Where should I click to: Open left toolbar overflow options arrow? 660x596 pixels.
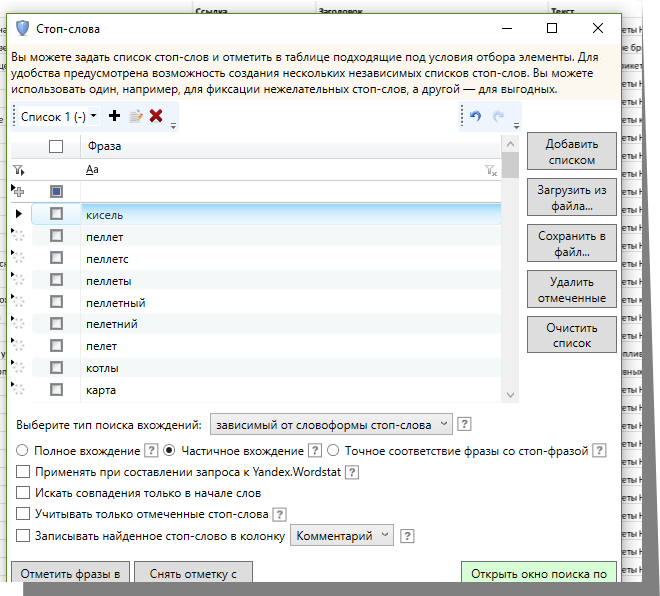pyautogui.click(x=173, y=125)
